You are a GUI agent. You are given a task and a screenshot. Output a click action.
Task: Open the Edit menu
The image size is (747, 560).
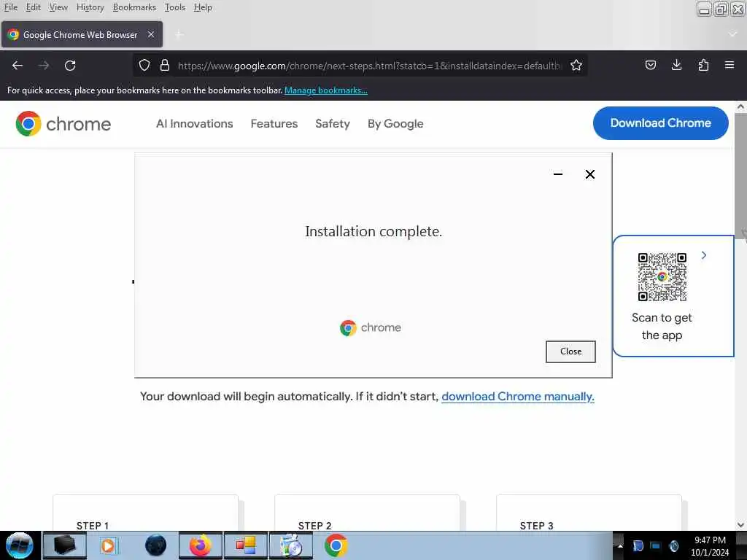click(33, 7)
